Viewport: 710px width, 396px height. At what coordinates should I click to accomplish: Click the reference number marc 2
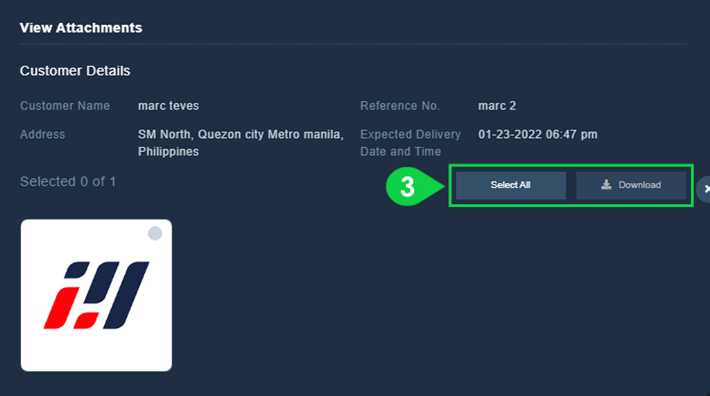click(497, 106)
